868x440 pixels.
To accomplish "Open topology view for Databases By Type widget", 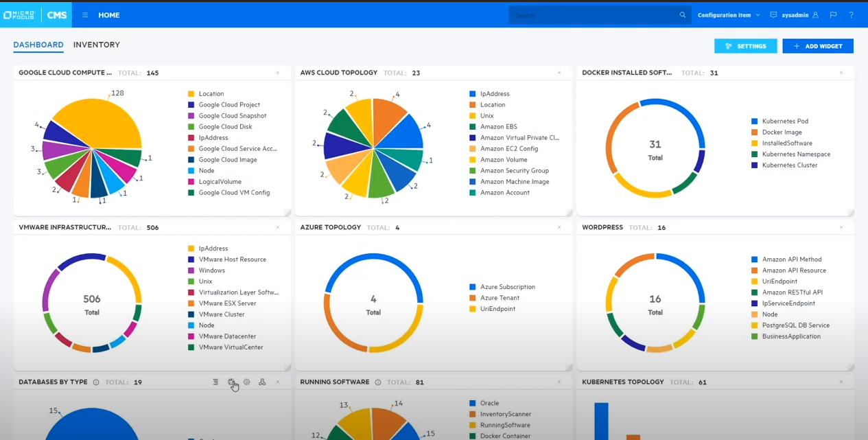I will 262,382.
